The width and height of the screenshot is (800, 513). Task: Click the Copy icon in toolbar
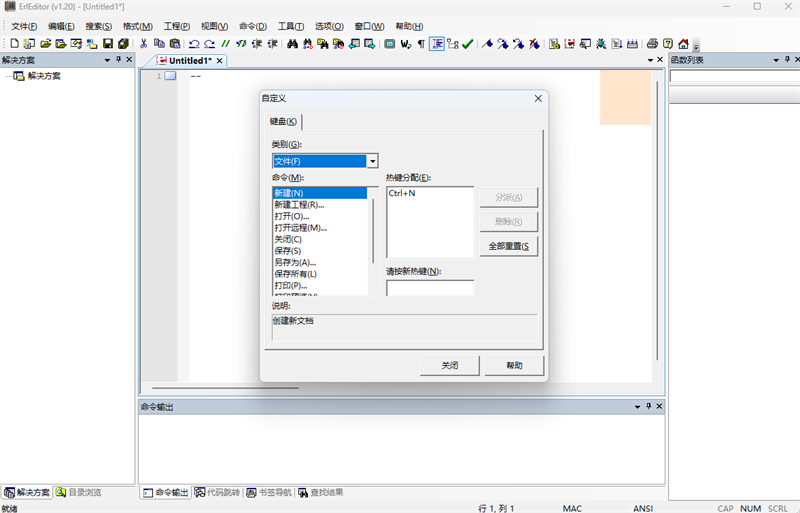159,44
